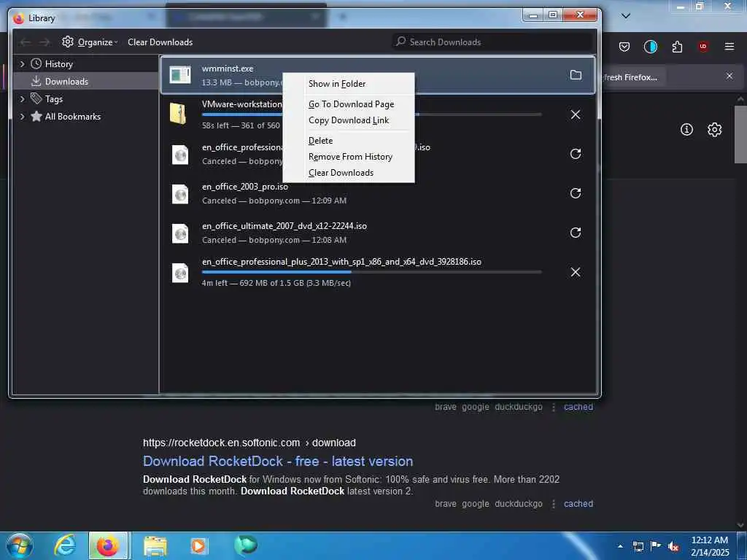
Task: Choose Copy Download Link
Action: (349, 120)
